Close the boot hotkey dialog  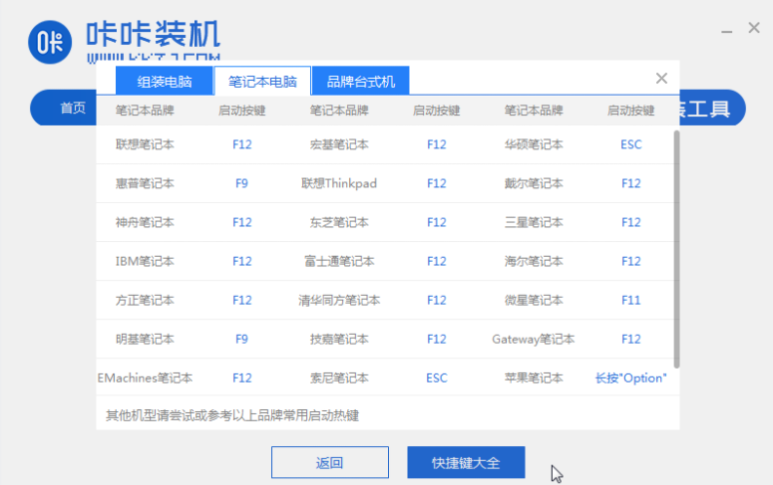pos(662,78)
